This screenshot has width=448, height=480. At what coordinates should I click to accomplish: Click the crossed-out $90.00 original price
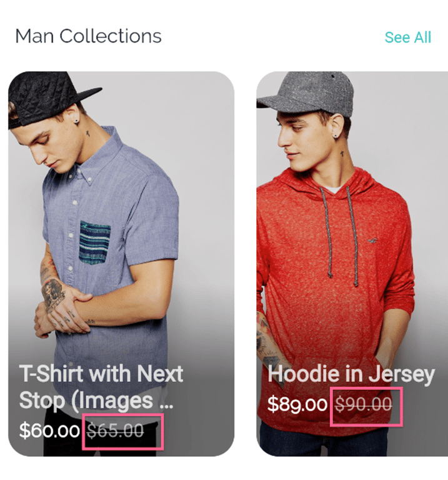(x=364, y=404)
